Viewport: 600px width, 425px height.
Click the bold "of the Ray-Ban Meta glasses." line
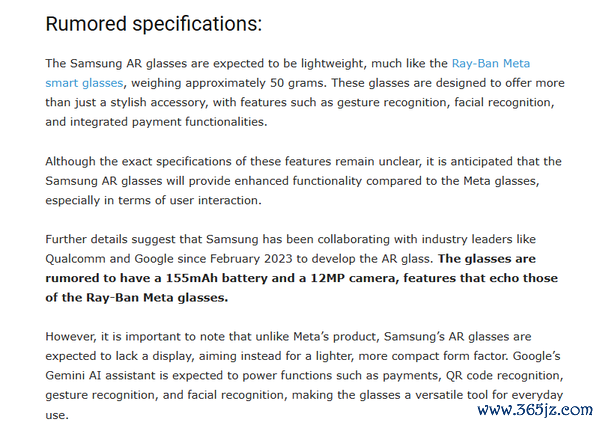click(137, 298)
